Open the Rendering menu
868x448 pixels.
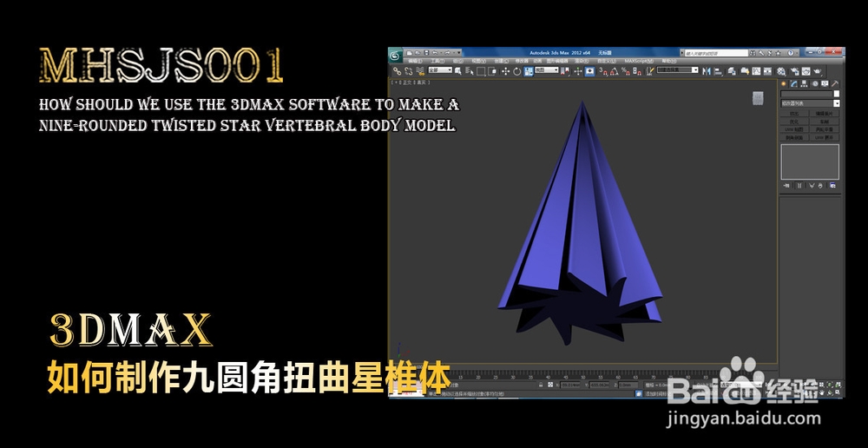click(581, 61)
